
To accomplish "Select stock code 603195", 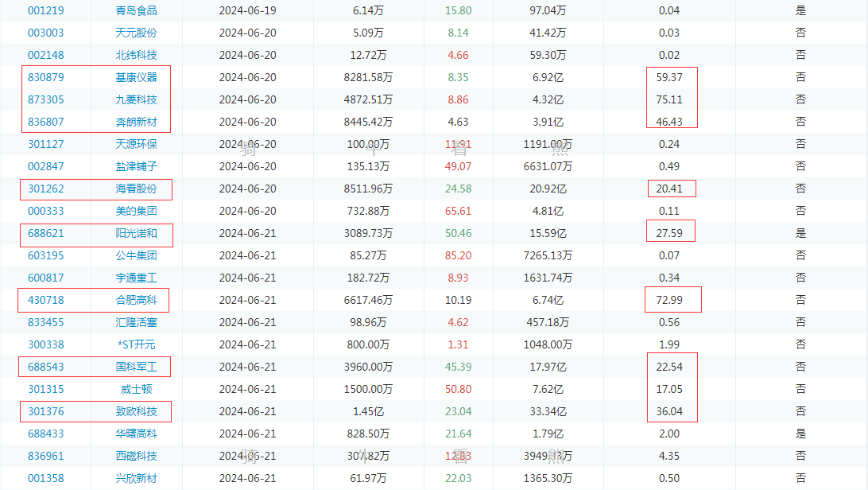I will click(x=46, y=255).
